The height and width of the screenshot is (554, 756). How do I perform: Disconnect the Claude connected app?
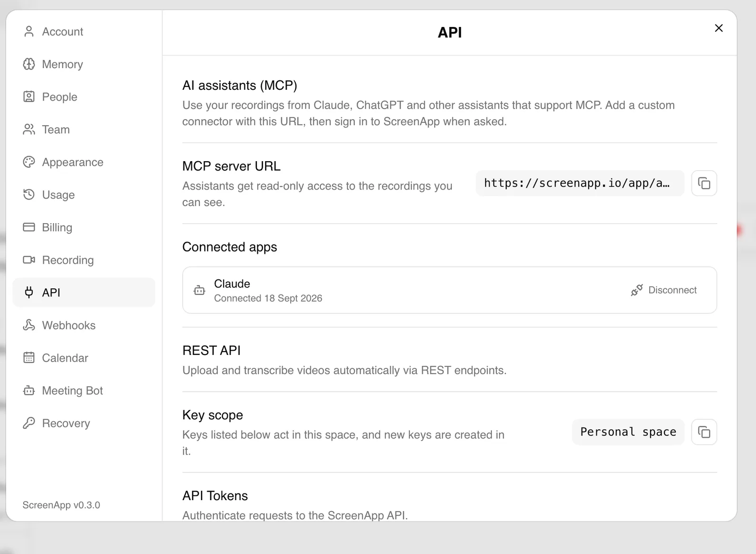click(x=664, y=290)
